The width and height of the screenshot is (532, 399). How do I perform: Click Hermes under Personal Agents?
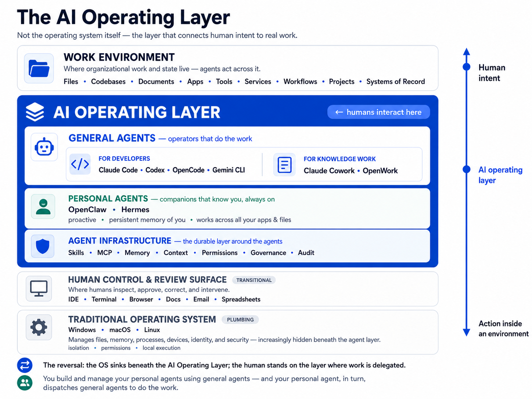point(135,209)
